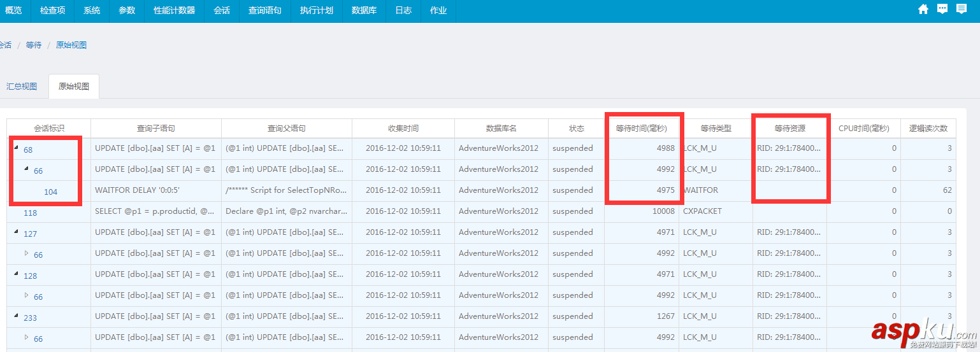Sort by 查询父语句 column header
The height and width of the screenshot is (352, 980).
(287, 128)
